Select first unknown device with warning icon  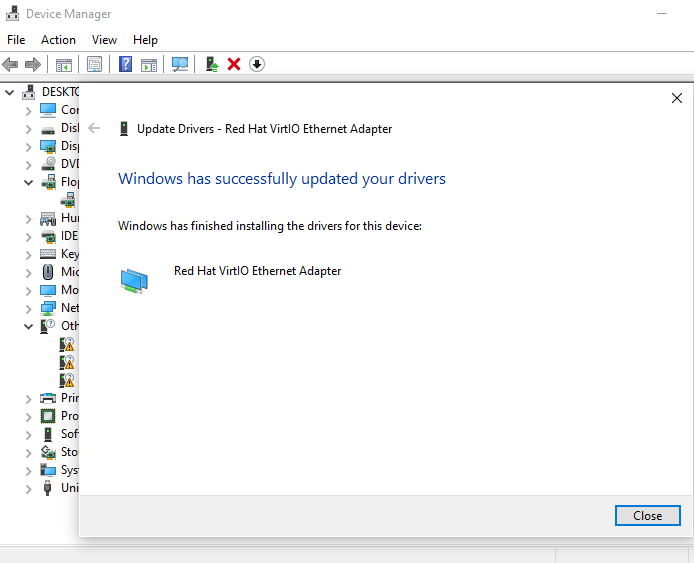click(x=67, y=344)
